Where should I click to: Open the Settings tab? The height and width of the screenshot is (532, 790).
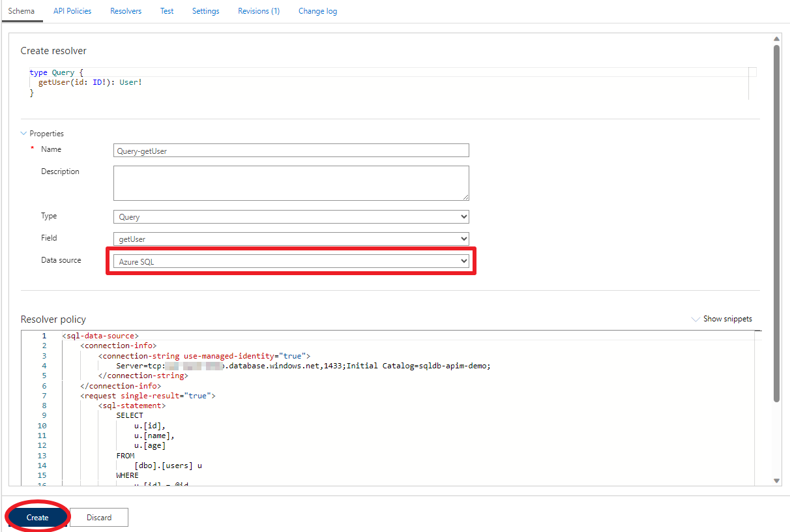pos(206,11)
